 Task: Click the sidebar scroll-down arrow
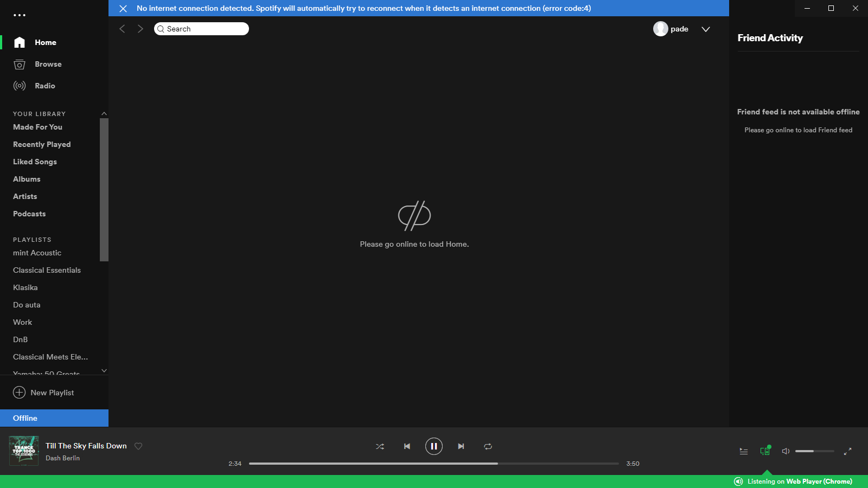tap(104, 371)
